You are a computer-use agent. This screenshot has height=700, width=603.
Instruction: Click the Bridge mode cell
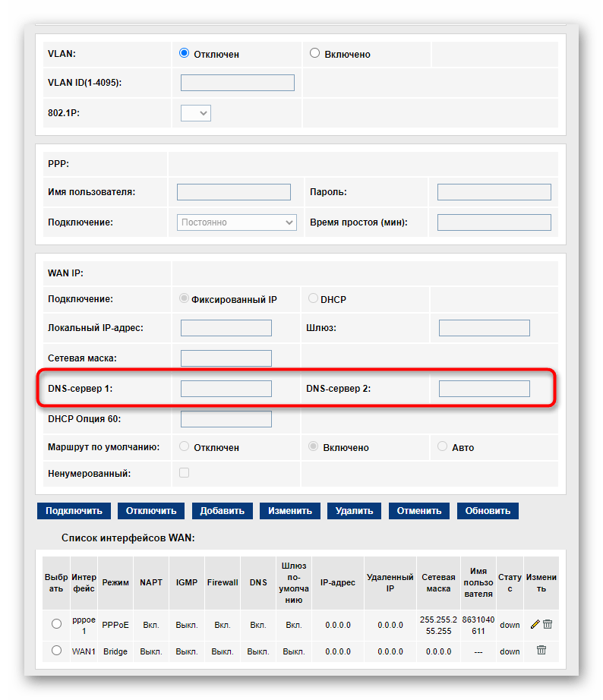click(x=115, y=651)
